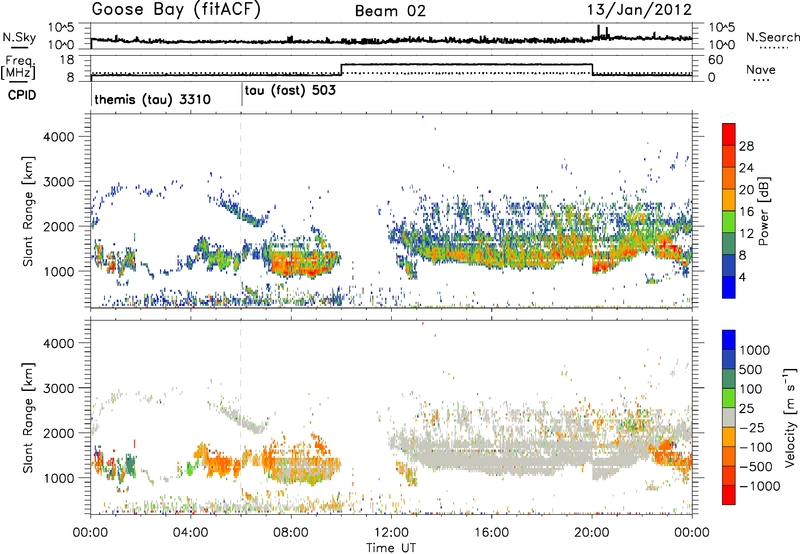Select the 'Beam 02' heading
800x554 pixels.
(390, 11)
